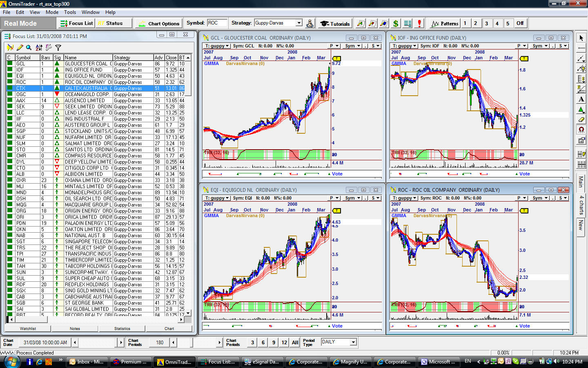Select the horizontal line drawing tool
The width and height of the screenshot is (588, 368).
pyautogui.click(x=581, y=48)
